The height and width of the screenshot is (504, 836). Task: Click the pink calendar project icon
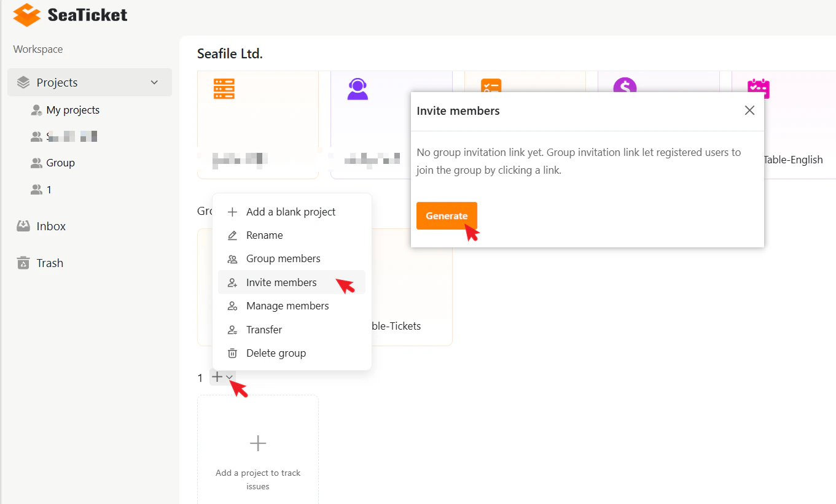pyautogui.click(x=759, y=88)
